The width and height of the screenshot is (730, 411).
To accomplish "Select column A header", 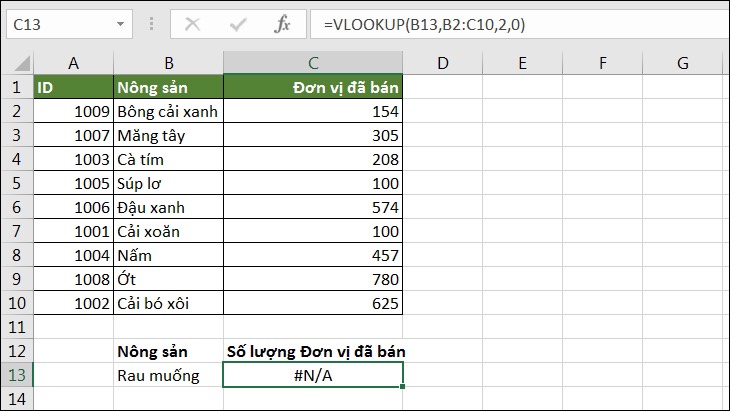I will (x=74, y=63).
